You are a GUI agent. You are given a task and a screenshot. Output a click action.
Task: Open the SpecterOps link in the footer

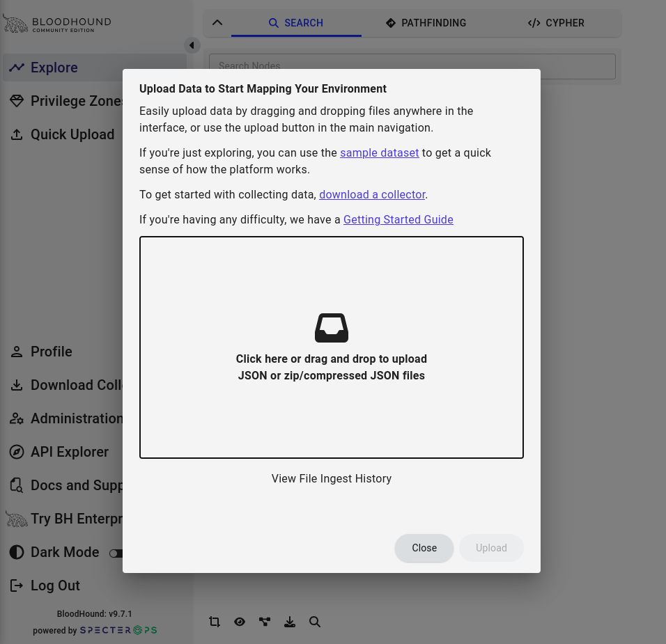(118, 630)
